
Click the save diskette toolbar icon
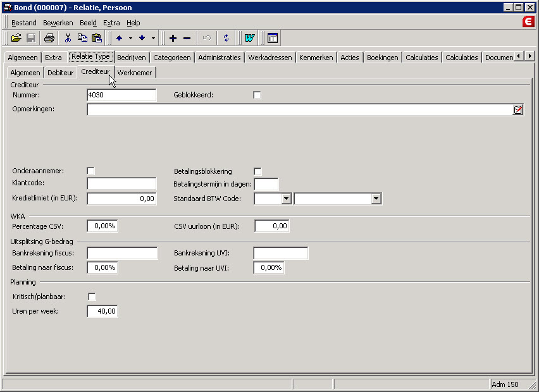(31, 38)
